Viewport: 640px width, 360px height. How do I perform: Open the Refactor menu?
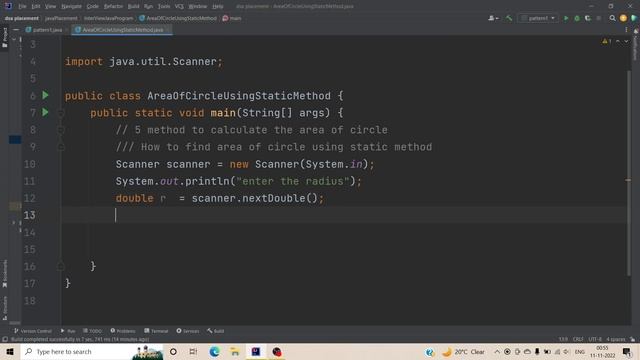coord(113,6)
